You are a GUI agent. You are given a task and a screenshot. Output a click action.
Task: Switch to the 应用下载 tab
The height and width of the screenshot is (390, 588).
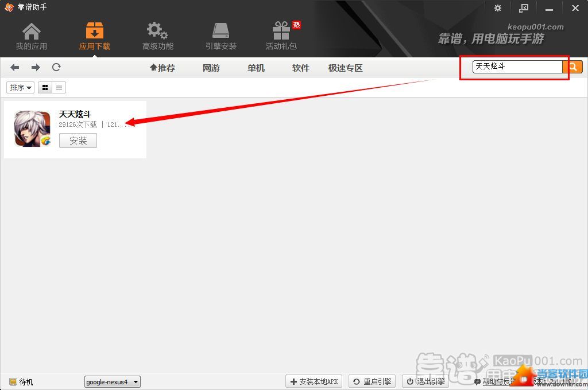click(95, 36)
